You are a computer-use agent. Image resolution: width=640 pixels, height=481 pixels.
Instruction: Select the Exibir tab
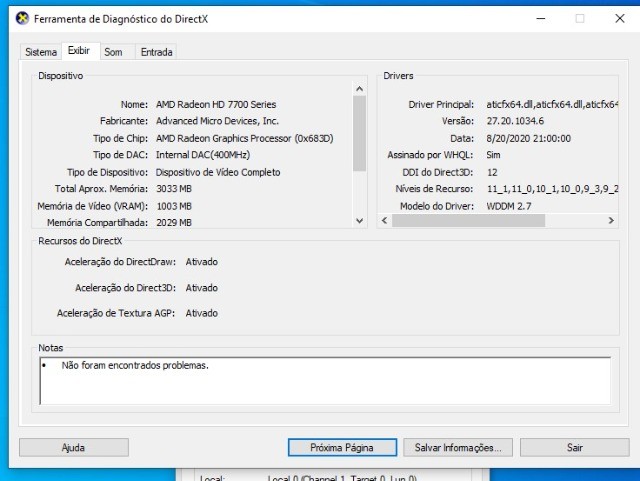pyautogui.click(x=79, y=51)
